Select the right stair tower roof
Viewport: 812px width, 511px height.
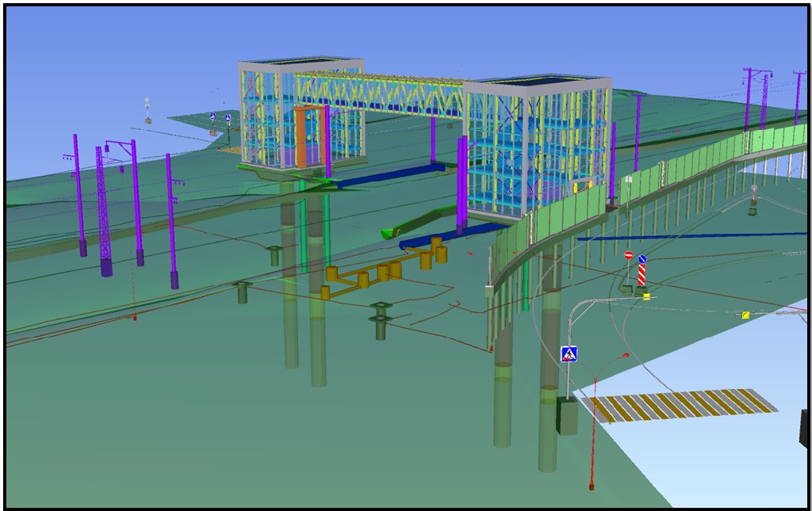pos(537,82)
